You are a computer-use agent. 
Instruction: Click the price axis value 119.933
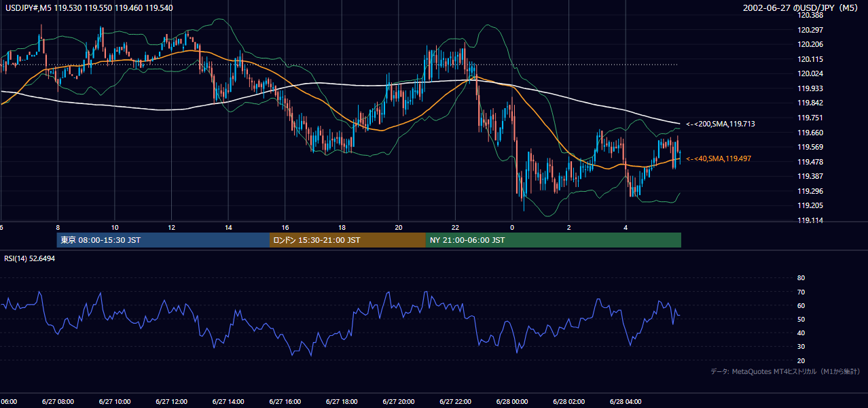coord(811,88)
